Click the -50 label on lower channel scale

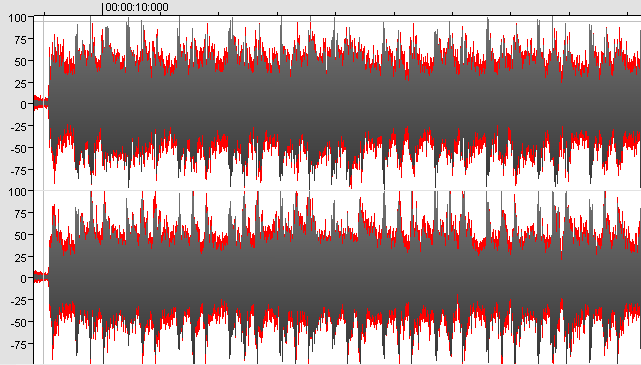[x=18, y=323]
